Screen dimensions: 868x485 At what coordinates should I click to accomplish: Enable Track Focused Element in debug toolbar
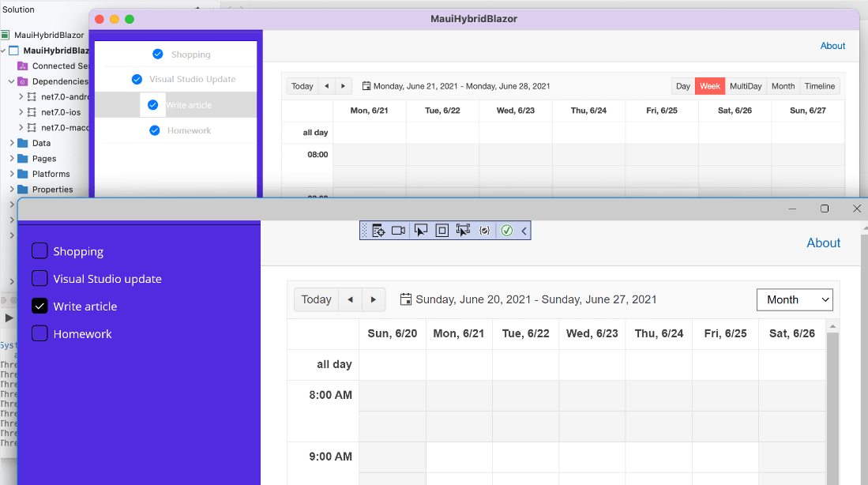(463, 231)
